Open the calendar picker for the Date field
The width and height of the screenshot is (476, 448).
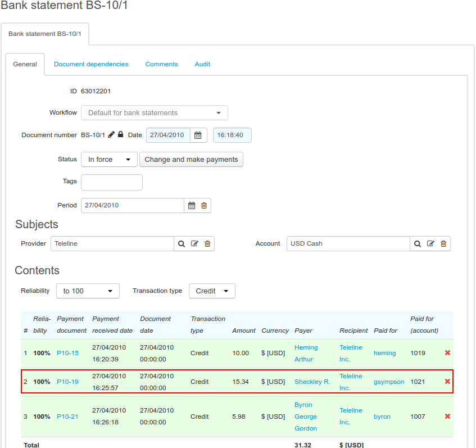[198, 135]
